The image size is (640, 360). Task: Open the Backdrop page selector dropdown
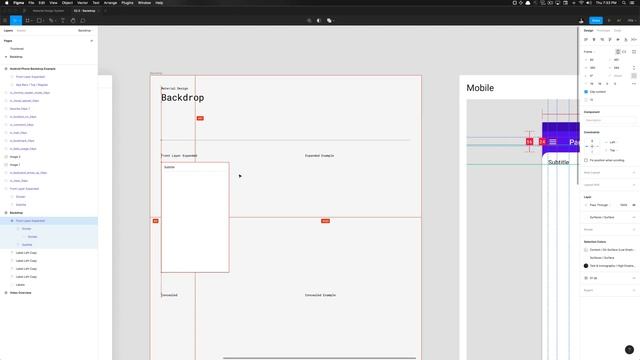pyautogui.click(x=85, y=31)
